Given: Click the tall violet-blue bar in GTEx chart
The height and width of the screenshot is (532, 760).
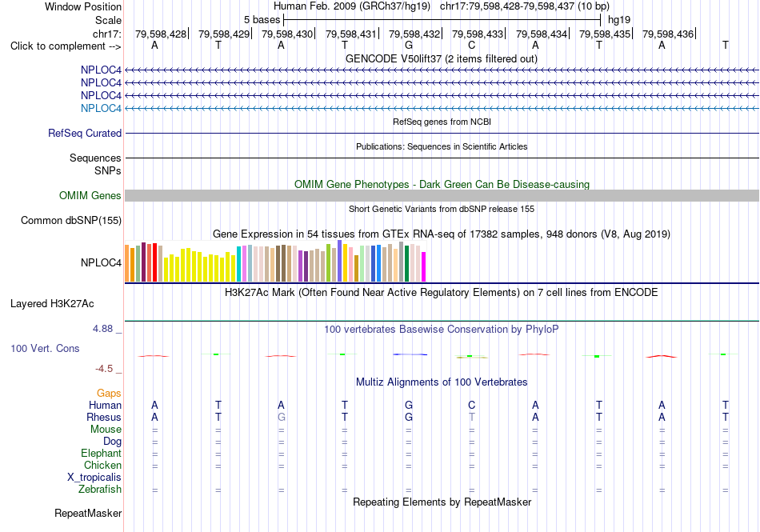Looking at the screenshot, I should [x=340, y=261].
